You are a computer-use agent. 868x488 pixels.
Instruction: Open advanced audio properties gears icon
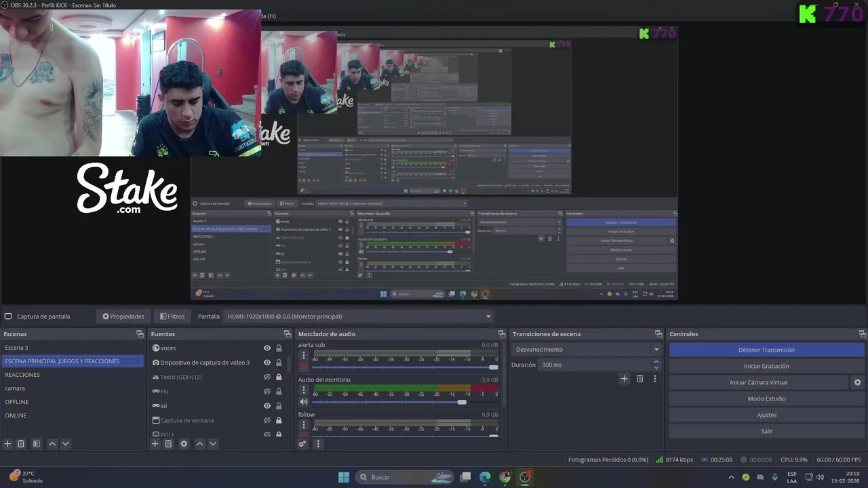(x=302, y=444)
